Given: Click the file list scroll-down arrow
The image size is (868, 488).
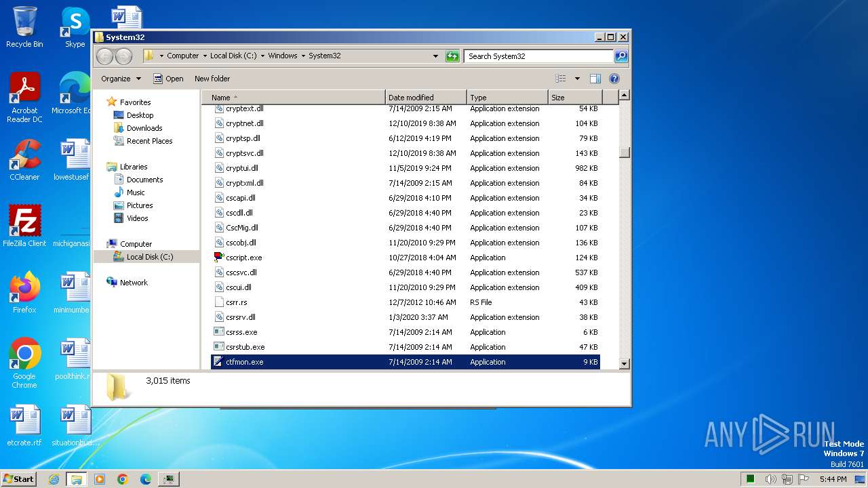Looking at the screenshot, I should point(625,364).
